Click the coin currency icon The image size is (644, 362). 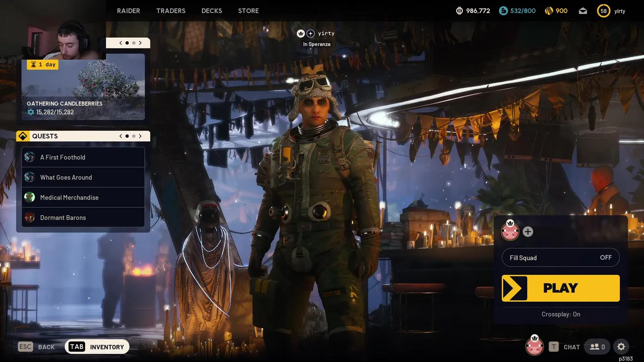pos(459,11)
